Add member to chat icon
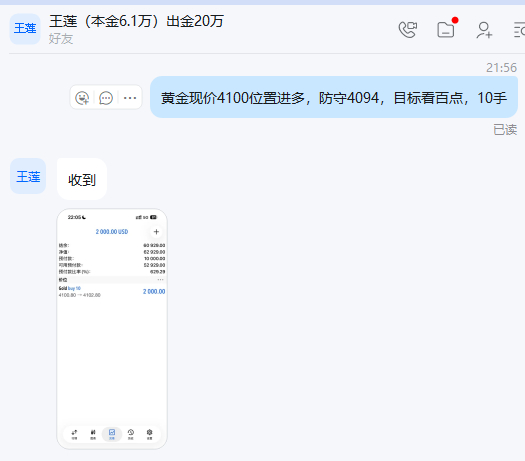The width and height of the screenshot is (525, 461). click(484, 30)
